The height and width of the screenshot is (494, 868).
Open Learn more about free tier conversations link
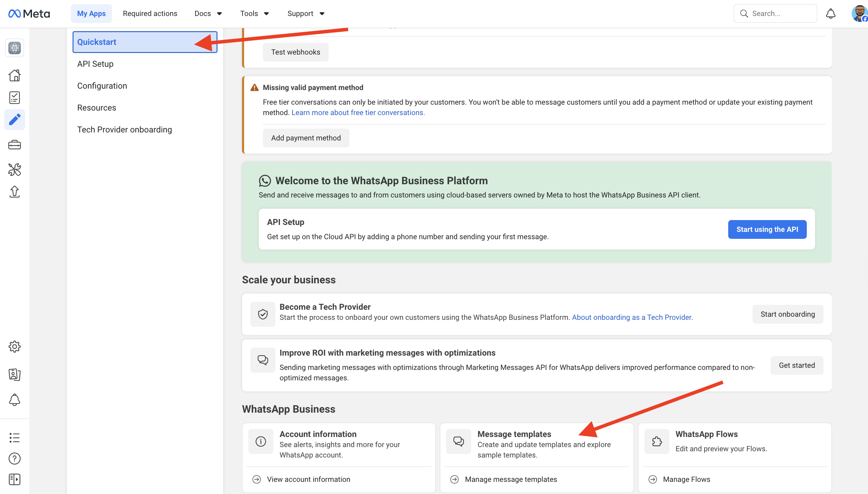point(358,113)
